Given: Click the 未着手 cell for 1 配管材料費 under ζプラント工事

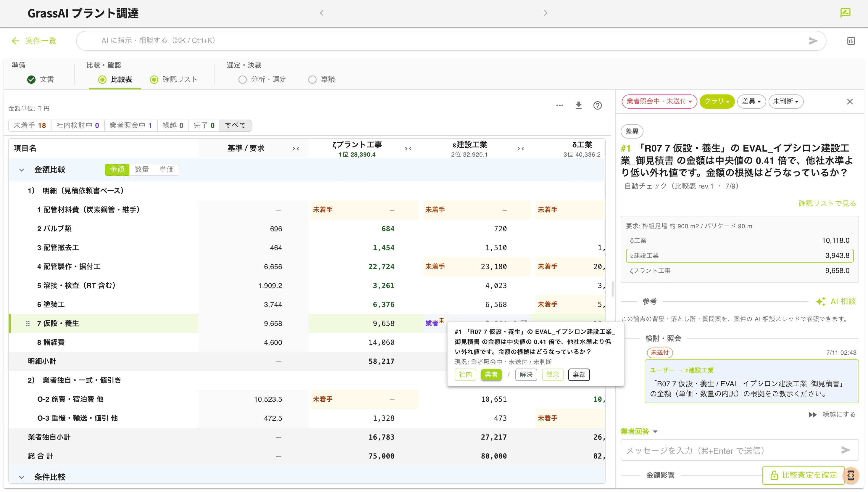Looking at the screenshot, I should click(x=364, y=210).
